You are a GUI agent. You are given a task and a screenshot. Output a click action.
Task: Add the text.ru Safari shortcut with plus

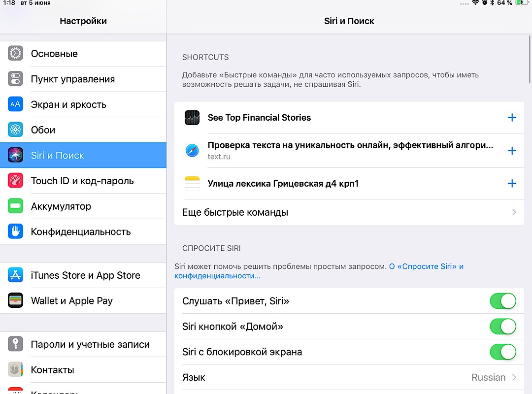512,151
